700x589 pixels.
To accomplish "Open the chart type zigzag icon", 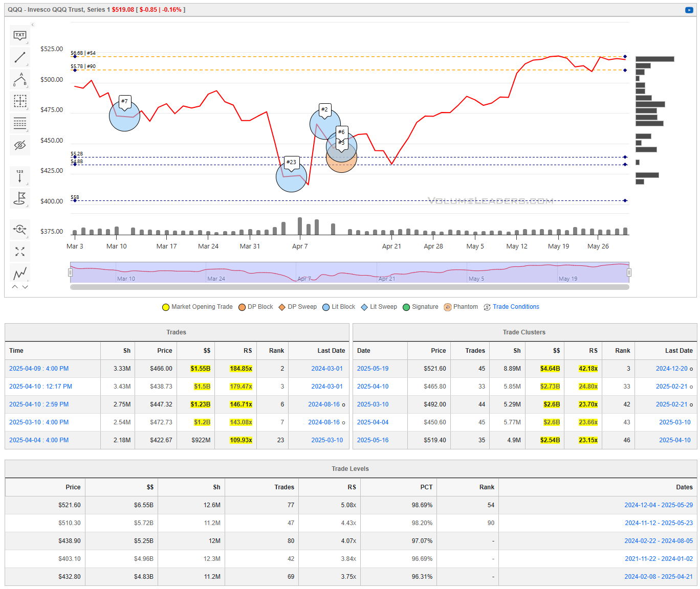I will click(20, 274).
